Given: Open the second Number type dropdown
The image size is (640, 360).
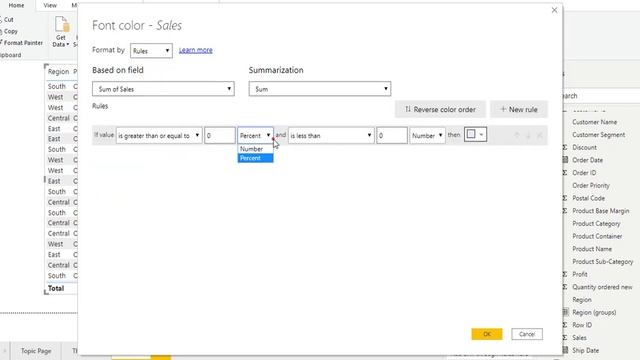Looking at the screenshot, I should [x=427, y=136].
